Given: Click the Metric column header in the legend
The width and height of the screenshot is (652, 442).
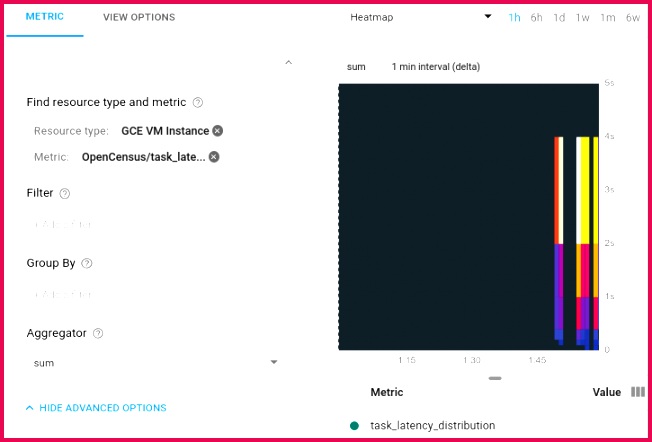Looking at the screenshot, I should [387, 392].
